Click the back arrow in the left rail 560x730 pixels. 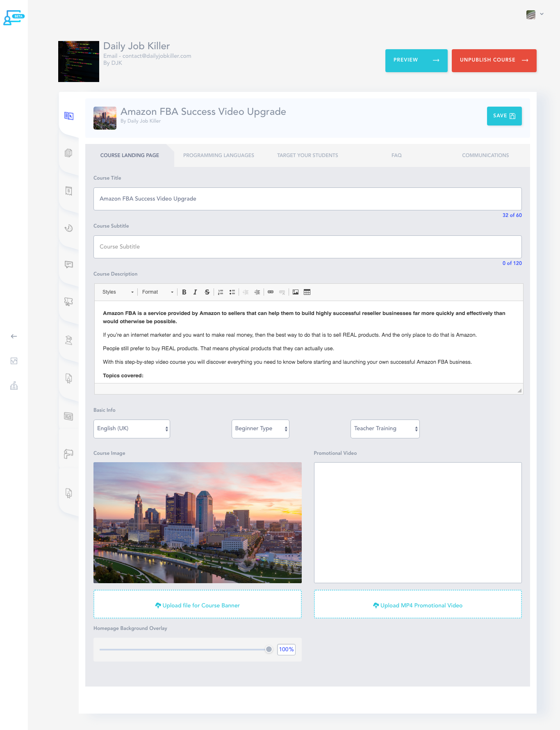tap(14, 336)
